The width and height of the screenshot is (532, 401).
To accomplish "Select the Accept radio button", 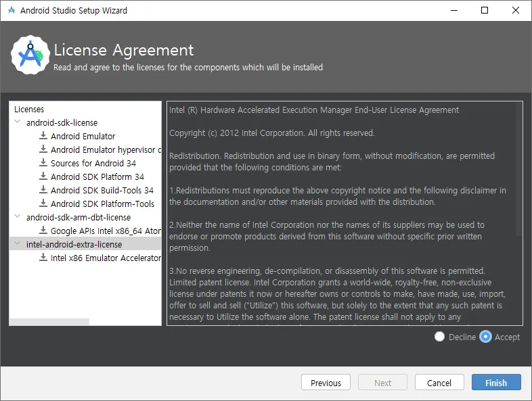I will point(485,337).
